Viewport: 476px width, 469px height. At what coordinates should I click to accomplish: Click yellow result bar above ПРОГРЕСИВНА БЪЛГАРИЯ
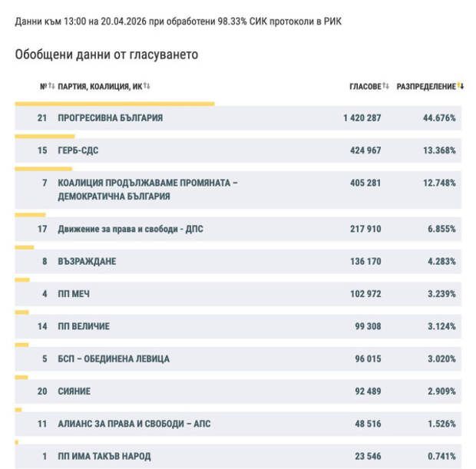click(x=115, y=103)
